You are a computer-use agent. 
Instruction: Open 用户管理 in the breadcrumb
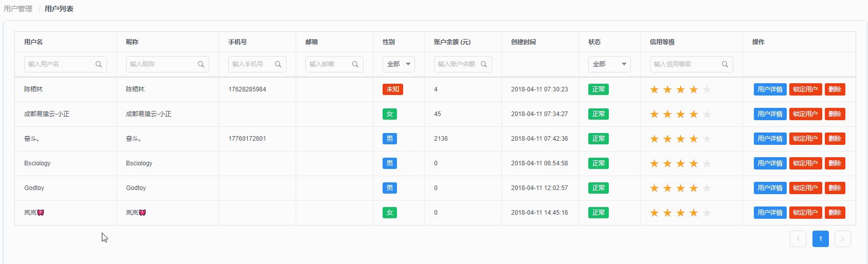[18, 9]
